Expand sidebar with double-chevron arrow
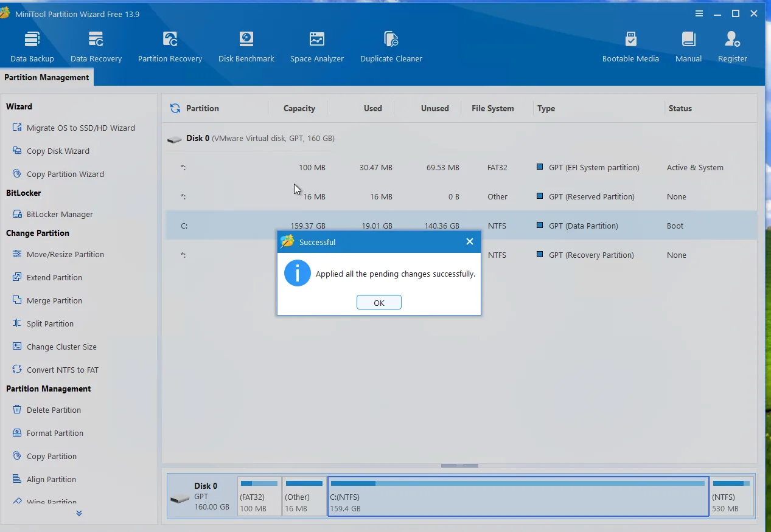The image size is (771, 532). [79, 513]
